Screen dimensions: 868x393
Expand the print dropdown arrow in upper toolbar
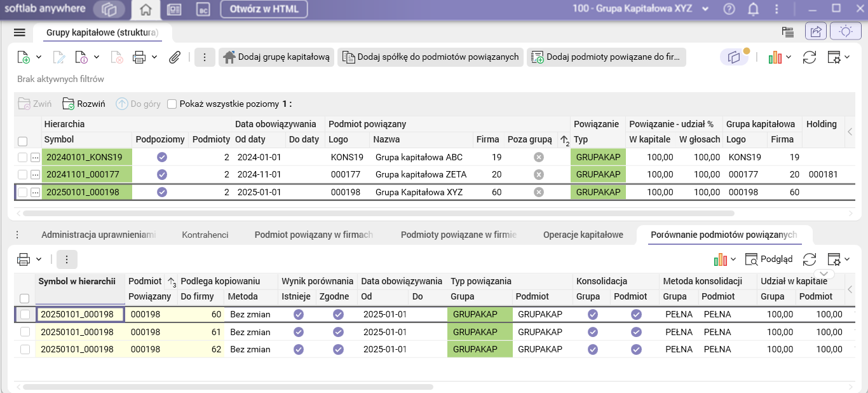pos(154,57)
